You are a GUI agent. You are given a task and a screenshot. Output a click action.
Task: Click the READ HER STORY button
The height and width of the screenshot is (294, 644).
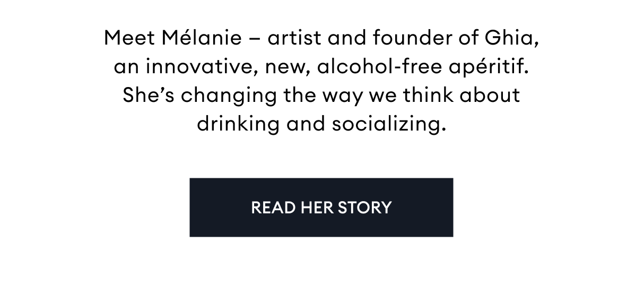click(321, 207)
